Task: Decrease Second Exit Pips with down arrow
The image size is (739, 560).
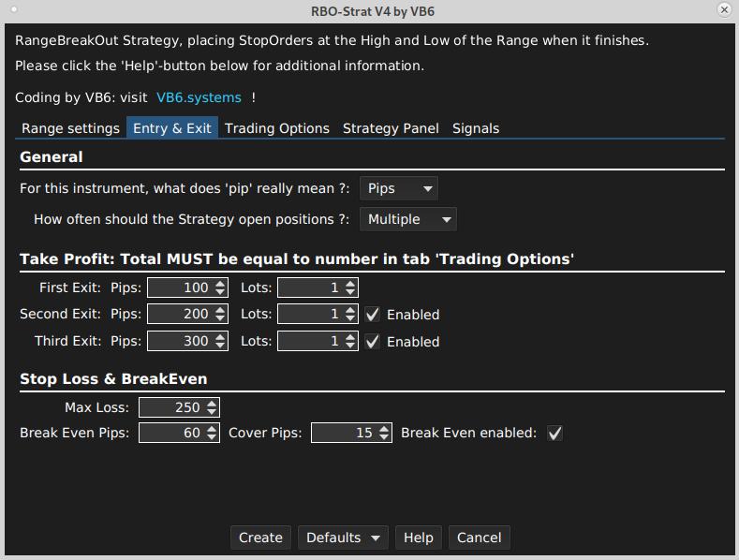Action: (220, 319)
